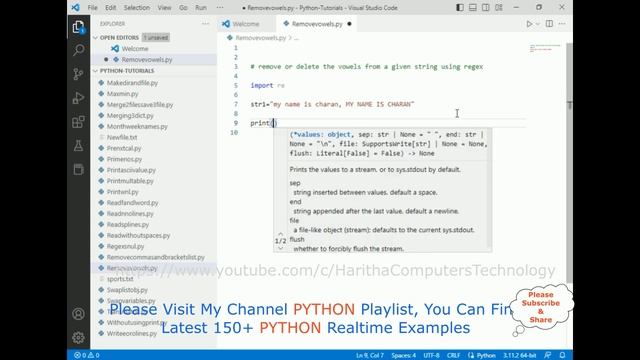Screen dimensions: 640x360
Task: Open the Testing flask icon
Action: pos(78,145)
